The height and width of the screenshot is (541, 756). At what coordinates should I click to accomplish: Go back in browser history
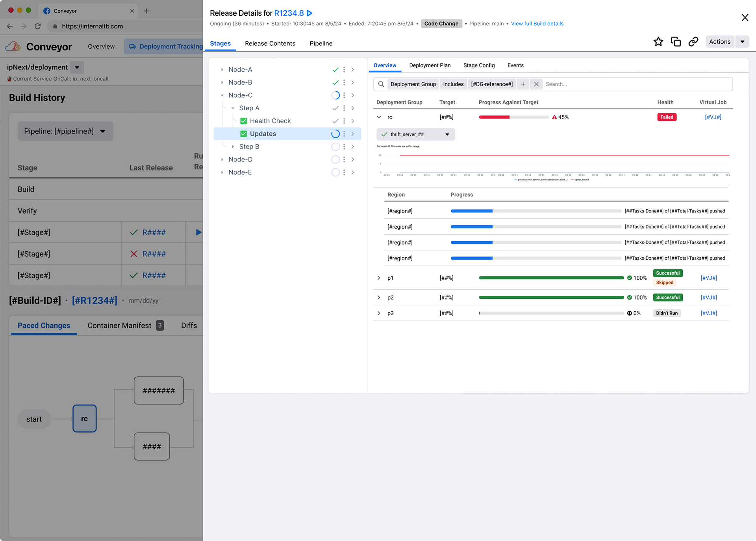tap(10, 26)
